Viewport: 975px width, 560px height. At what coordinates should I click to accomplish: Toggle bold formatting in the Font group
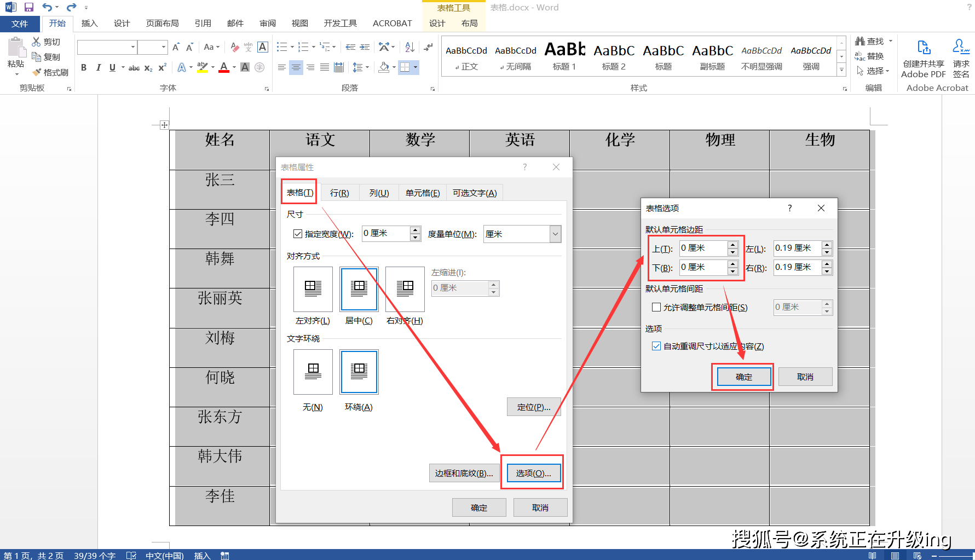point(84,67)
